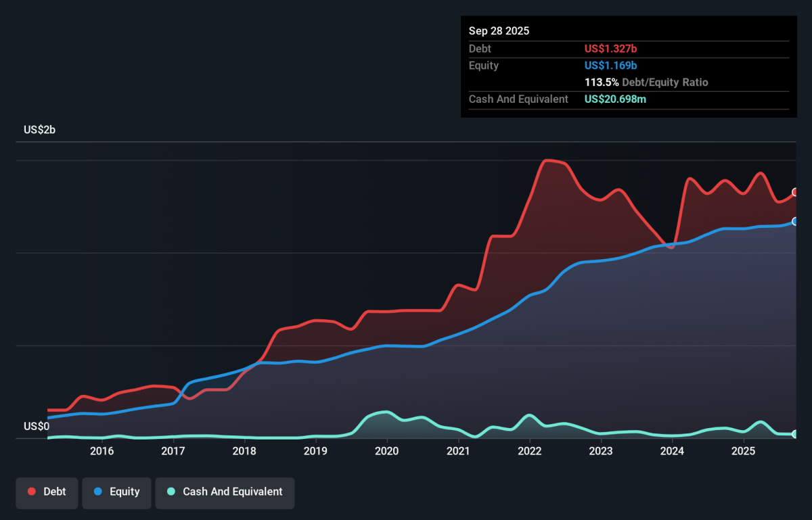
Task: Click the teal dot in Cash legend
Action: tap(171, 492)
